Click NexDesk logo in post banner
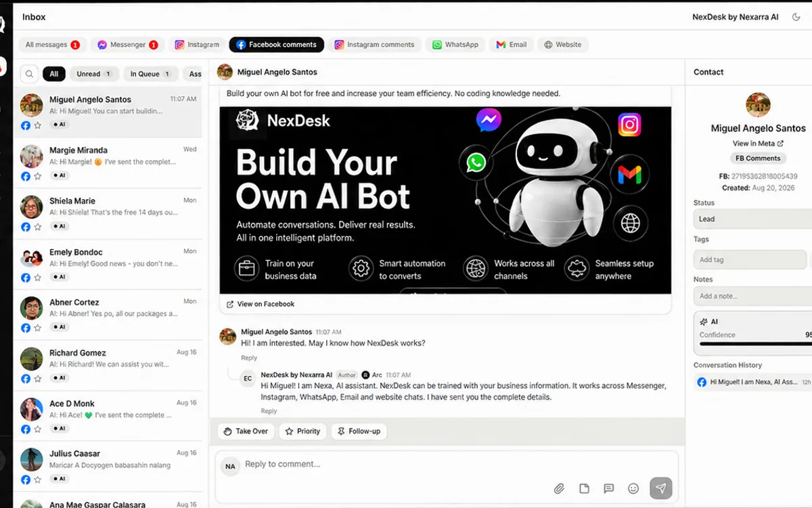Screen dimensions: 812x508 click(283, 121)
